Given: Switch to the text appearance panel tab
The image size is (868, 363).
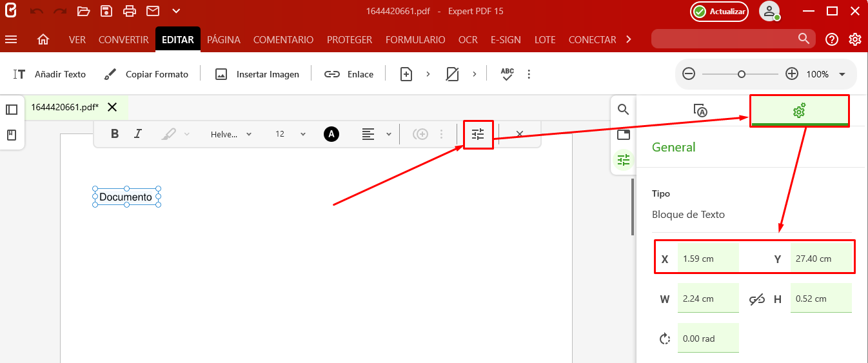Looking at the screenshot, I should (700, 111).
